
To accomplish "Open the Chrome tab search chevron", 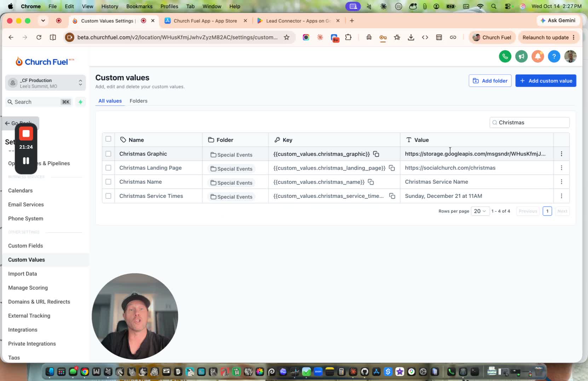I will coord(43,20).
